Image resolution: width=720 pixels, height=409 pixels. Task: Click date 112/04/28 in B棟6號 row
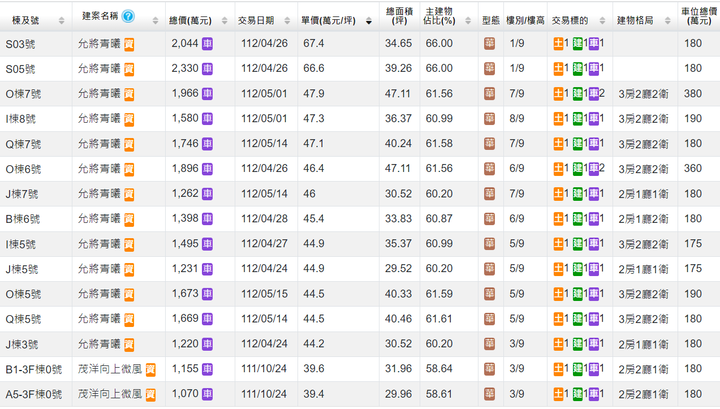264,219
